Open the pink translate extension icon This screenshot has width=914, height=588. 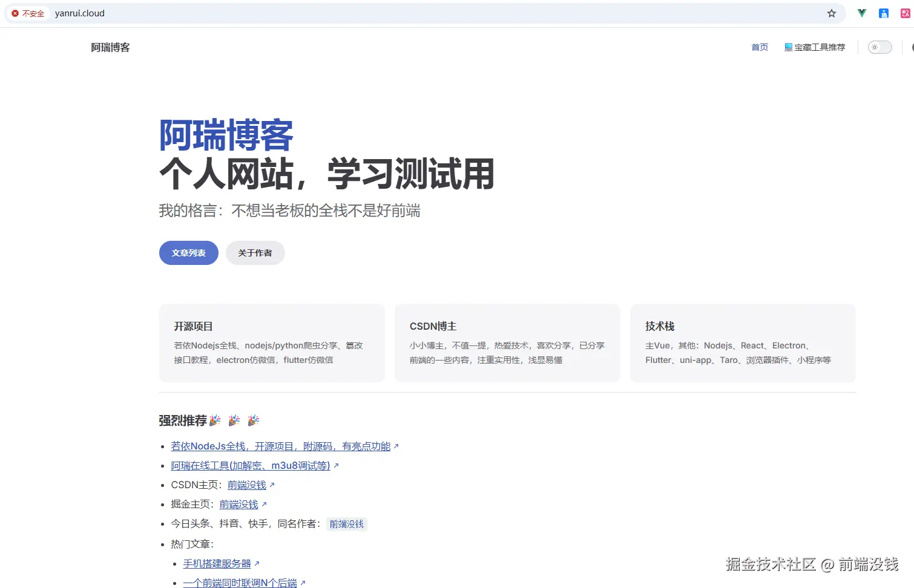tap(906, 13)
